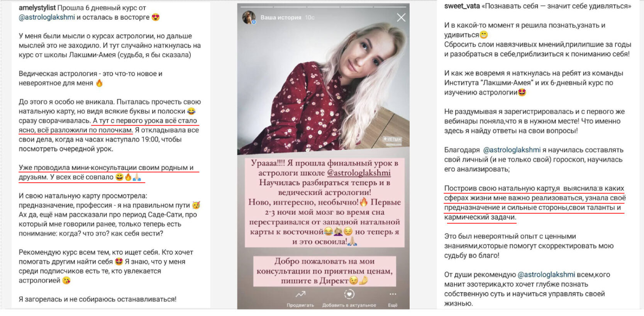
Task: Tap the Продвигать promote arrow icon
Action: [x=300, y=295]
